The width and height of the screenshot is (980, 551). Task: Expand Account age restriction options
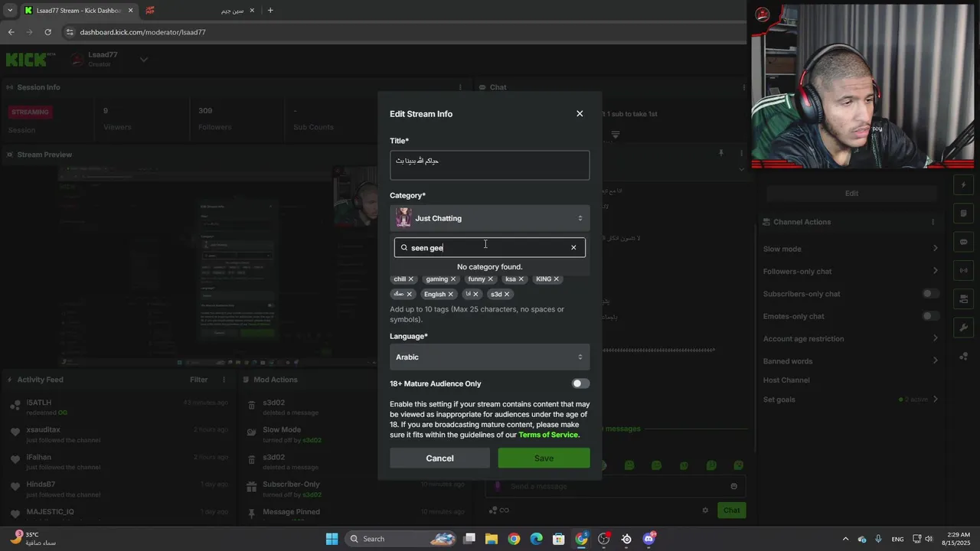pyautogui.click(x=935, y=338)
